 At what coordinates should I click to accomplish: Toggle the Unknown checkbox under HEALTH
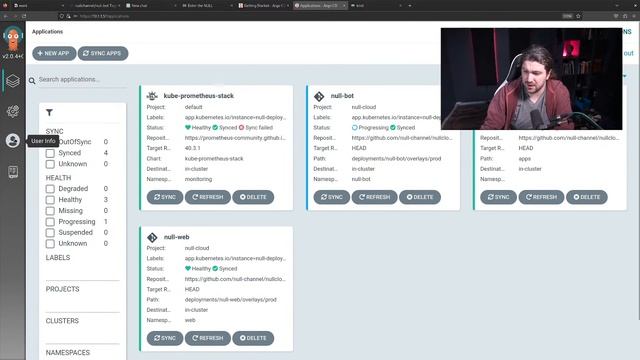coord(50,244)
